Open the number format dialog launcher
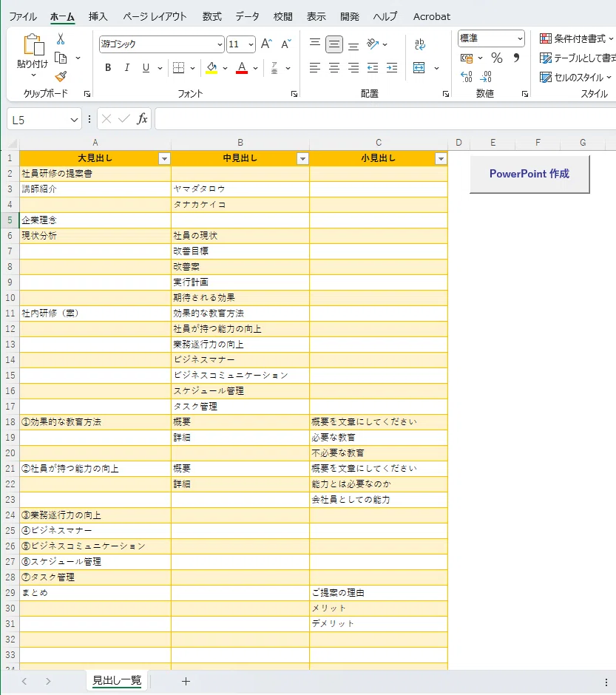The image size is (616, 695). tap(525, 93)
